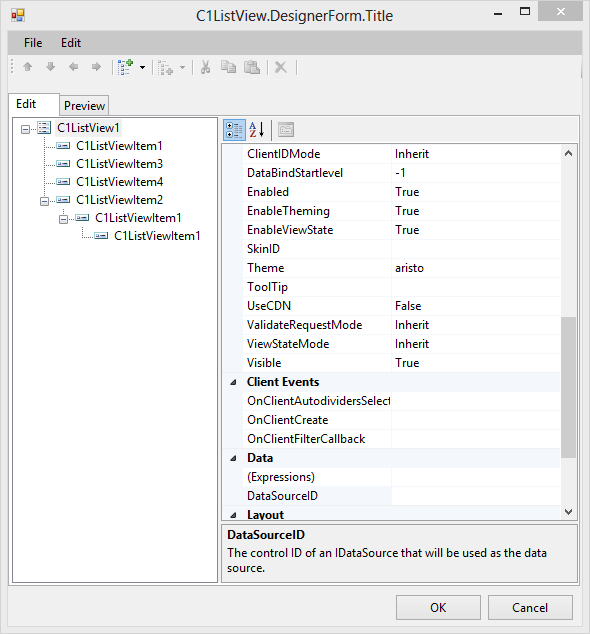Open the Insert Item dropdown arrow
This screenshot has height=634, width=590.
click(182, 68)
